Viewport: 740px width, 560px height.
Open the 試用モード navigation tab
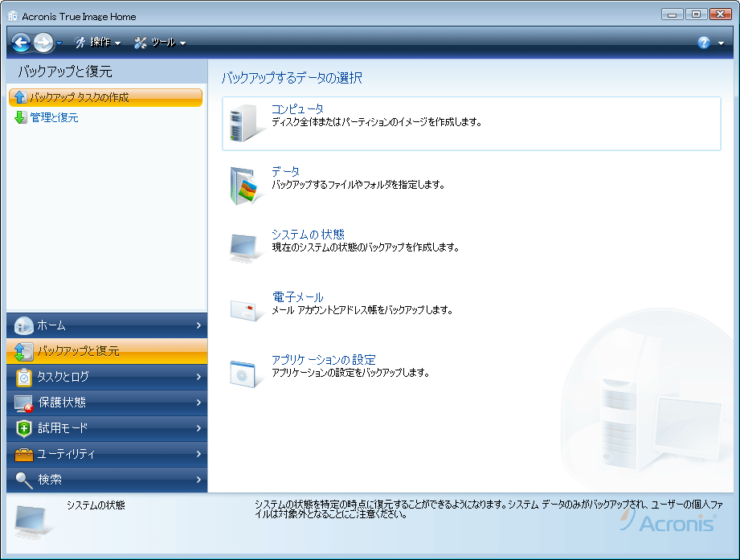tap(107, 428)
